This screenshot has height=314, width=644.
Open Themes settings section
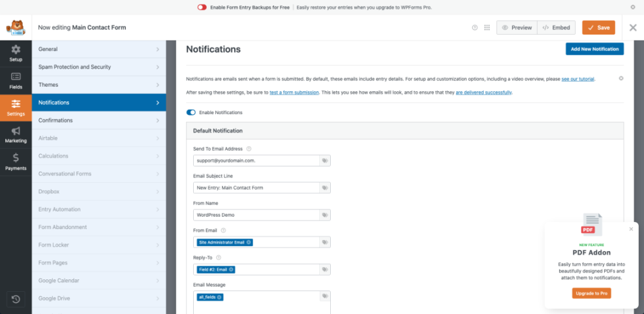[99, 85]
